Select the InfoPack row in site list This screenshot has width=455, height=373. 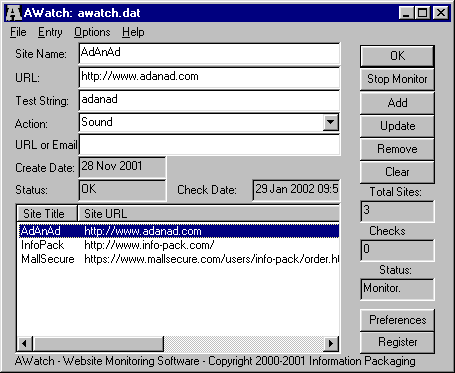point(179,245)
